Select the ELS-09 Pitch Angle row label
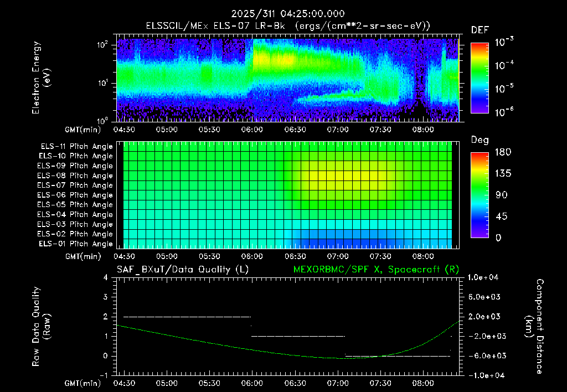 [x=75, y=166]
